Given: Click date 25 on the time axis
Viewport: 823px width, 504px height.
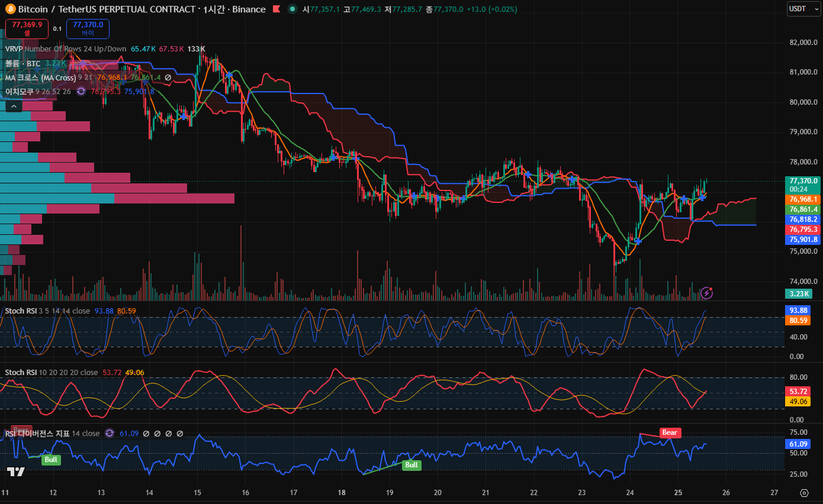Looking at the screenshot, I should click(678, 492).
